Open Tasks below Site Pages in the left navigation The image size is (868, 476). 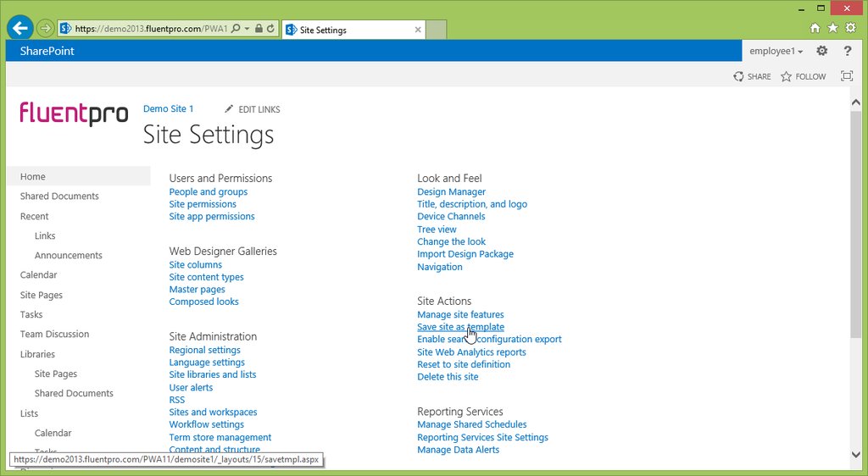[31, 314]
